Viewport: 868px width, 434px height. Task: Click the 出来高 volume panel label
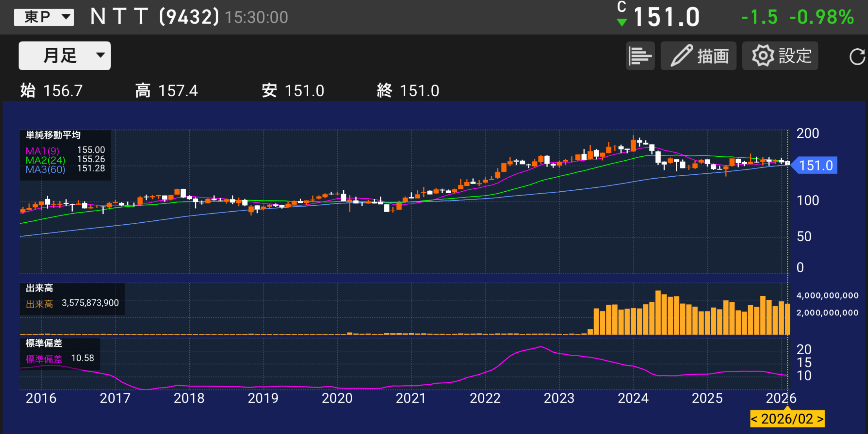pos(39,288)
